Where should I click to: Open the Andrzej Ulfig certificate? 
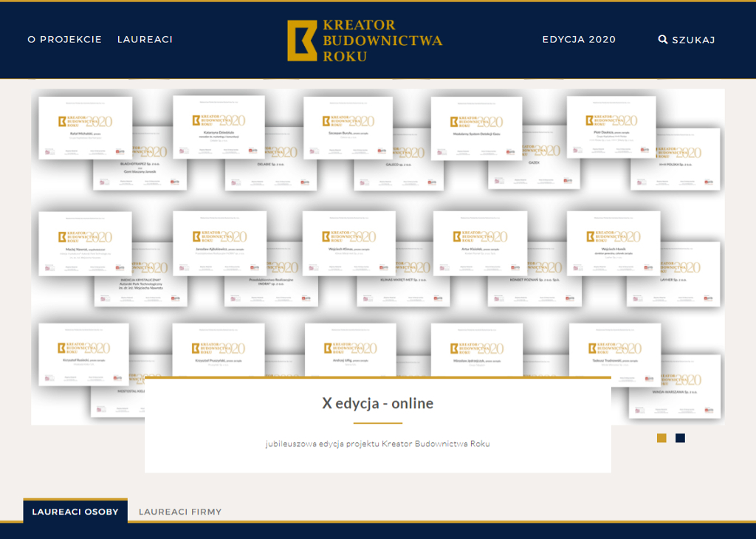point(351,351)
